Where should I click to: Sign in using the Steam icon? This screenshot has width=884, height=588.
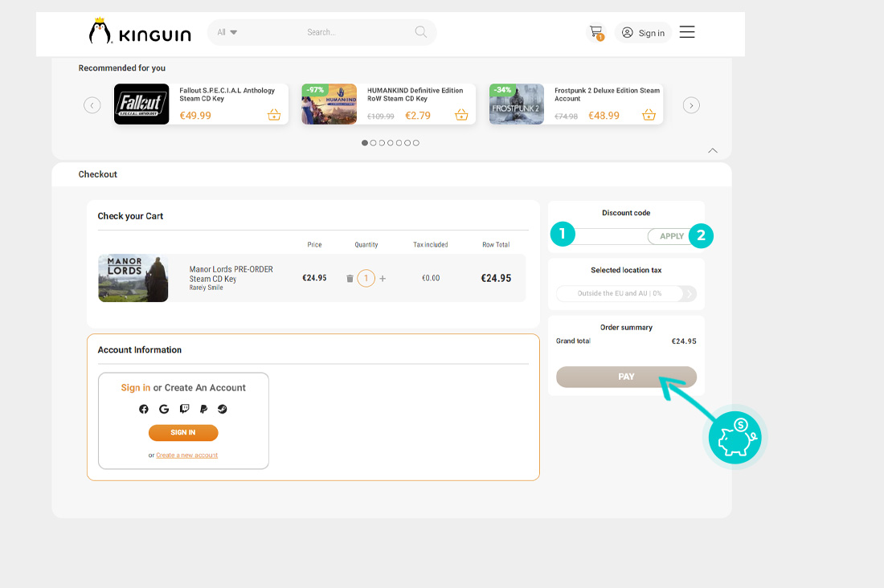click(x=223, y=409)
